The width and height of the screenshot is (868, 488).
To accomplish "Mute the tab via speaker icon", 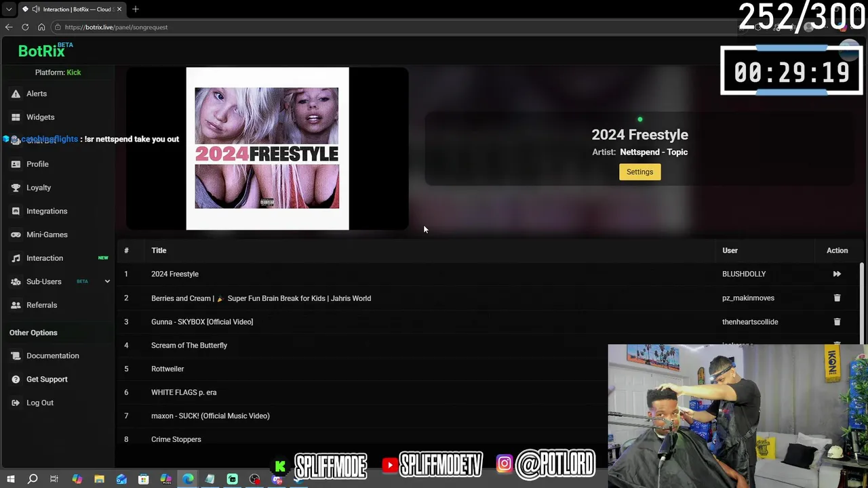I will [x=36, y=9].
